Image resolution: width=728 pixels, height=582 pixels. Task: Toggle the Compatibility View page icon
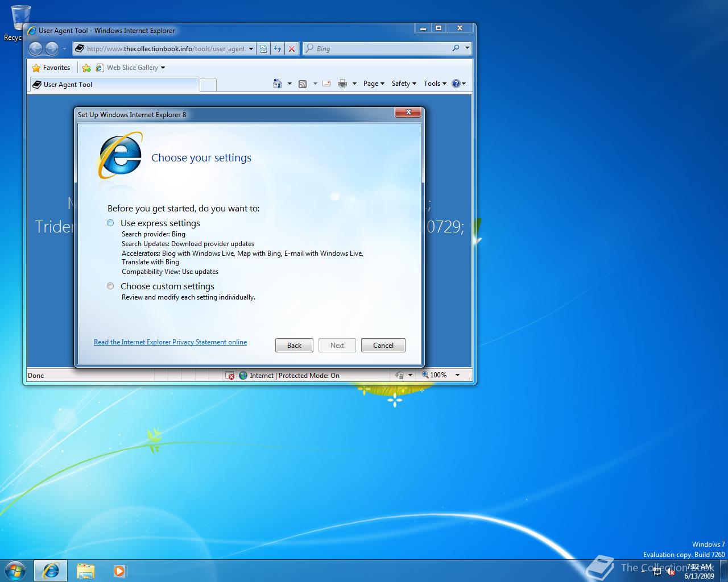[x=263, y=49]
